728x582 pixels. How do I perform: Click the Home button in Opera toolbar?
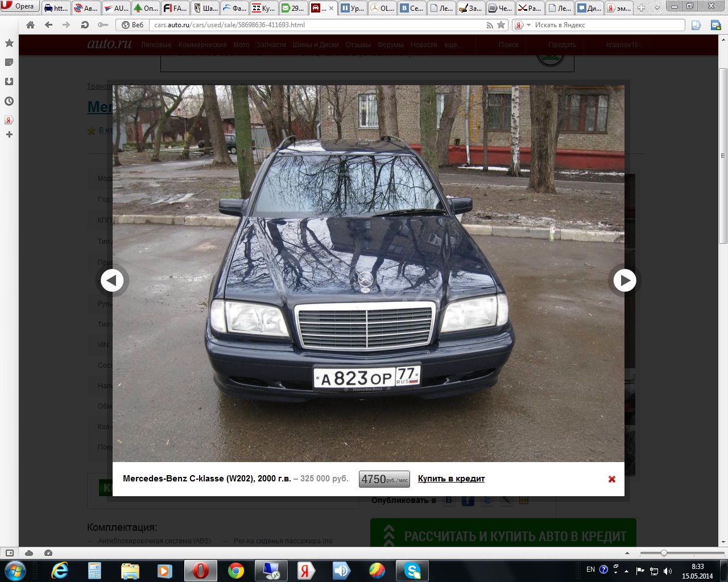pyautogui.click(x=31, y=25)
